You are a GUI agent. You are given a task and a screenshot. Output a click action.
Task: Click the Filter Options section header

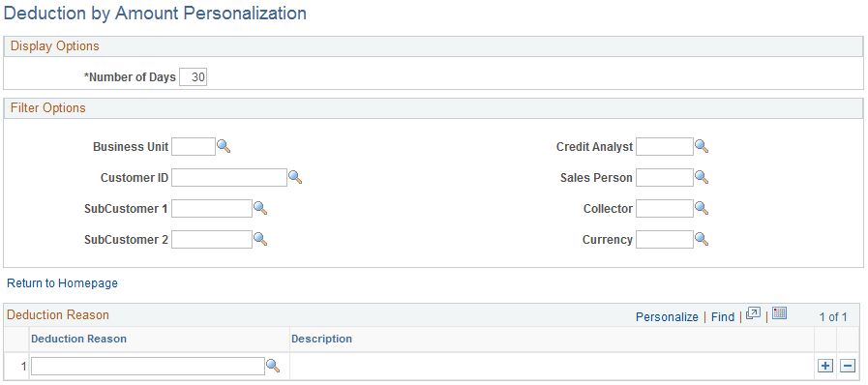(48, 108)
